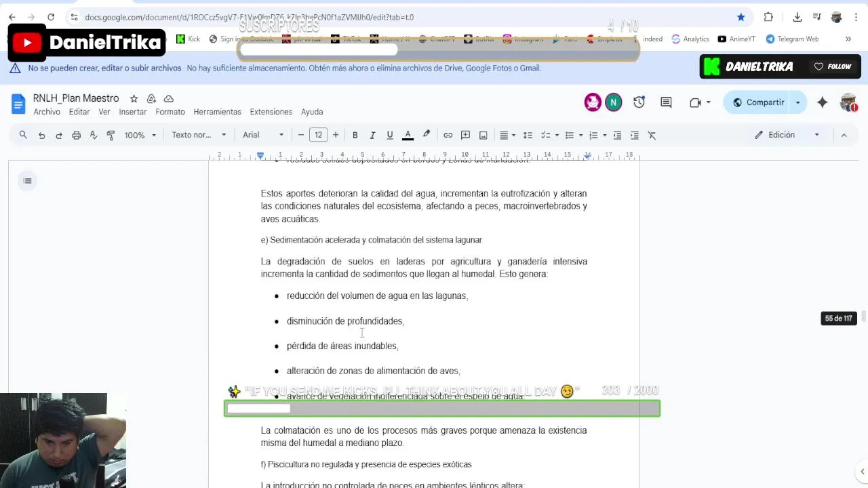Star the RNLH_Plan Maestro document
The image size is (868, 488).
134,99
